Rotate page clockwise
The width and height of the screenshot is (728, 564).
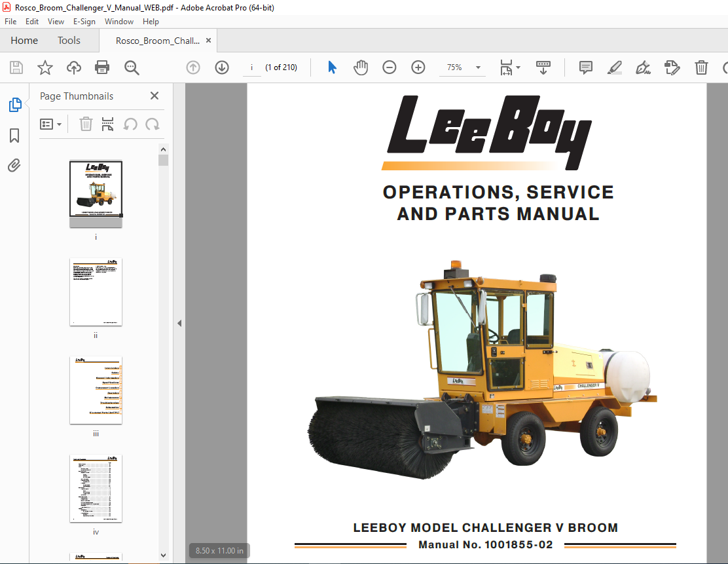coord(153,124)
